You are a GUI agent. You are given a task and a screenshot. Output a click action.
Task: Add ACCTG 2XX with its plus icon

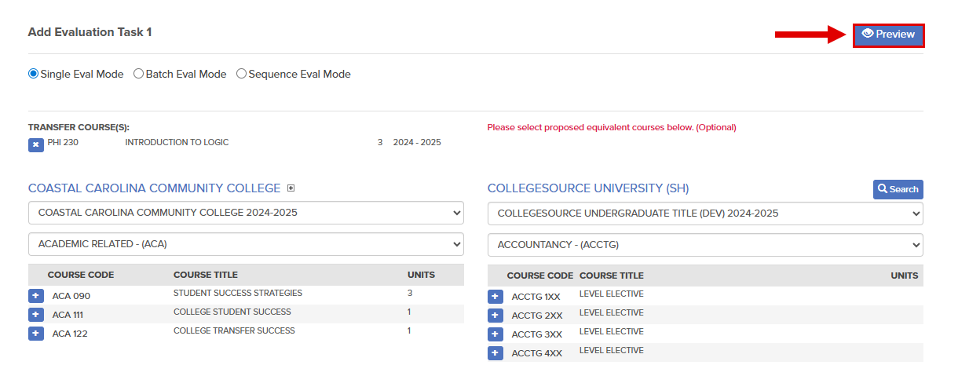click(495, 316)
